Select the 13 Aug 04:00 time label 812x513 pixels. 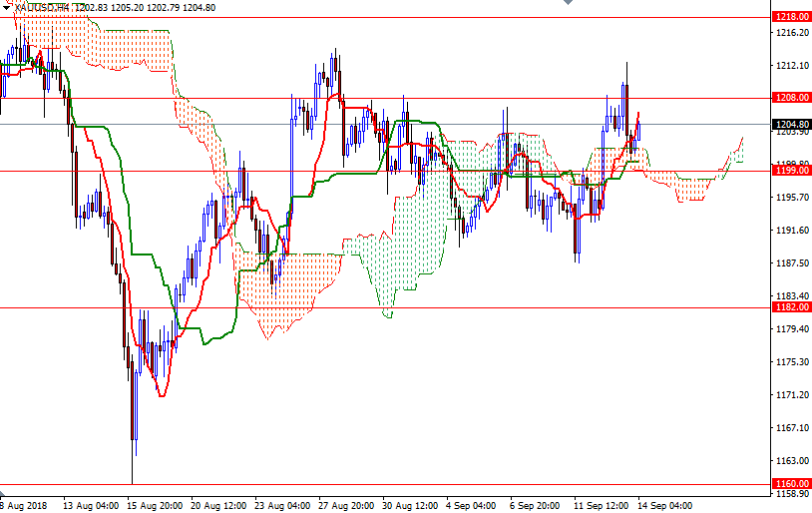point(92,505)
